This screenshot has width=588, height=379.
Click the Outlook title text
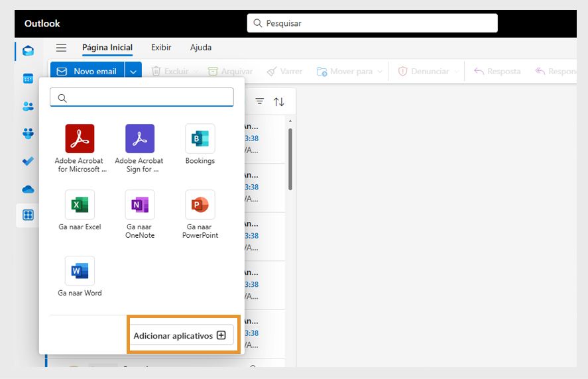tap(42, 23)
